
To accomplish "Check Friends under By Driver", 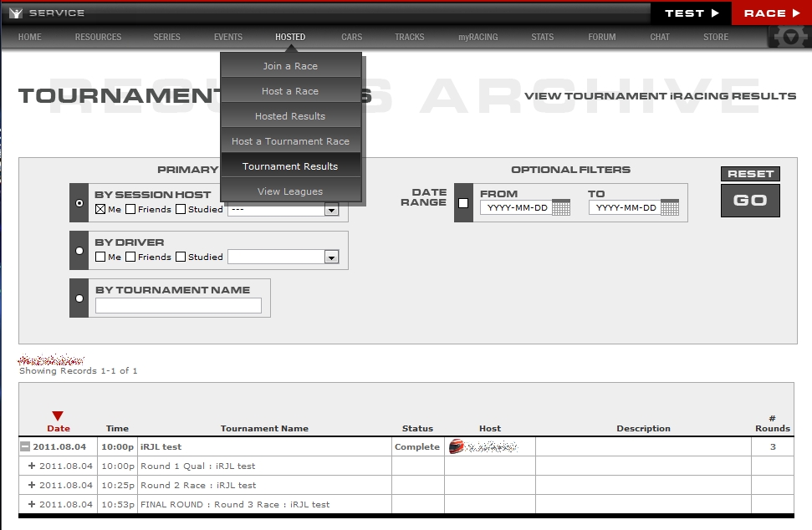I will point(130,257).
